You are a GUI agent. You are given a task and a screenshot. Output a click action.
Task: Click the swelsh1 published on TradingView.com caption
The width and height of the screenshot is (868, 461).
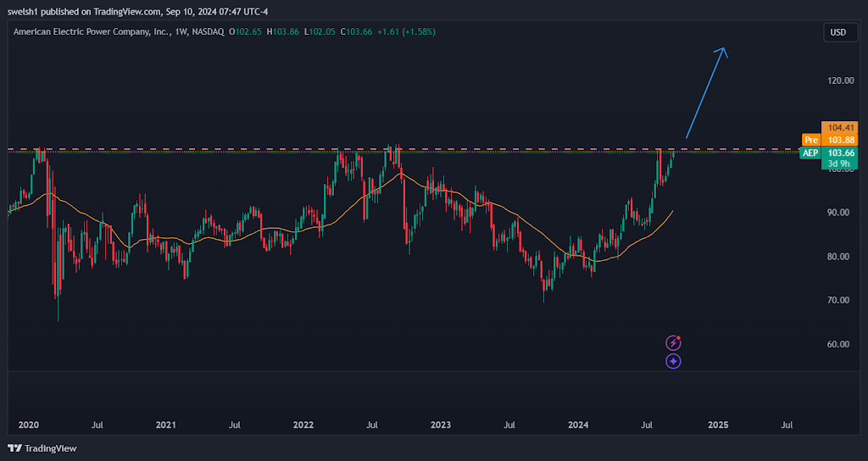(x=137, y=12)
